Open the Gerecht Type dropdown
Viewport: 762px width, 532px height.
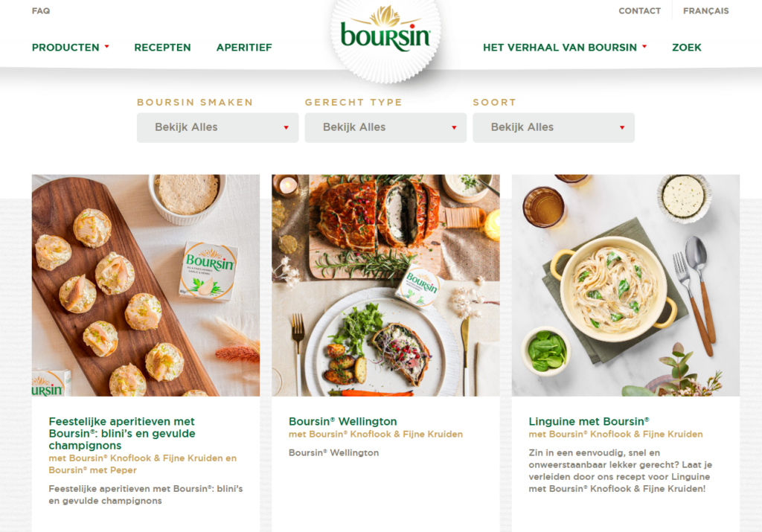(x=386, y=128)
